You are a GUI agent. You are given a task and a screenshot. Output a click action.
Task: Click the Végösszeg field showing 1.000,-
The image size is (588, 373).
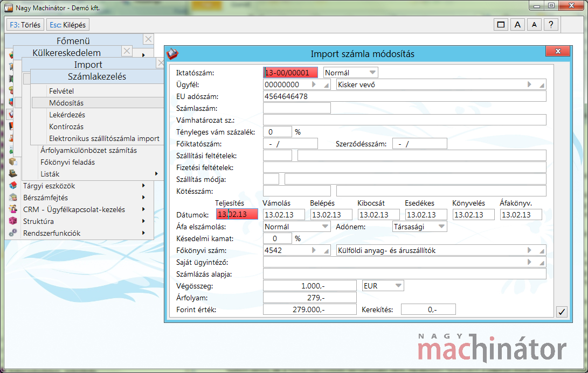click(x=310, y=286)
